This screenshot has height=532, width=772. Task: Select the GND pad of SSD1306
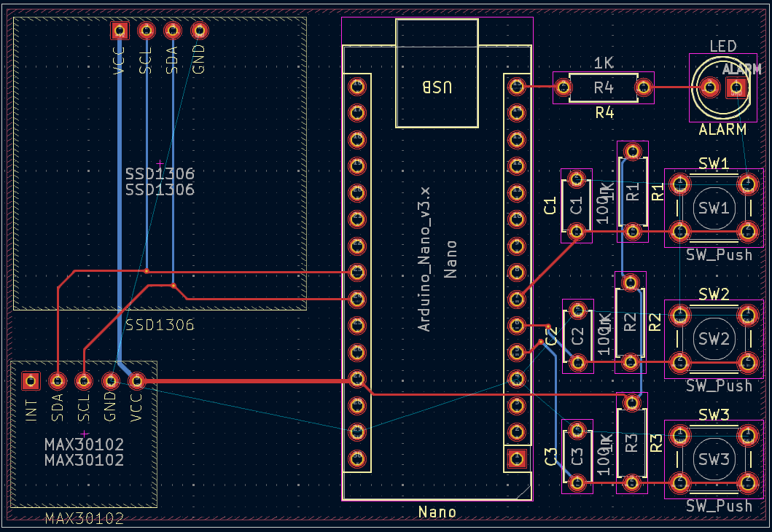pos(198,31)
